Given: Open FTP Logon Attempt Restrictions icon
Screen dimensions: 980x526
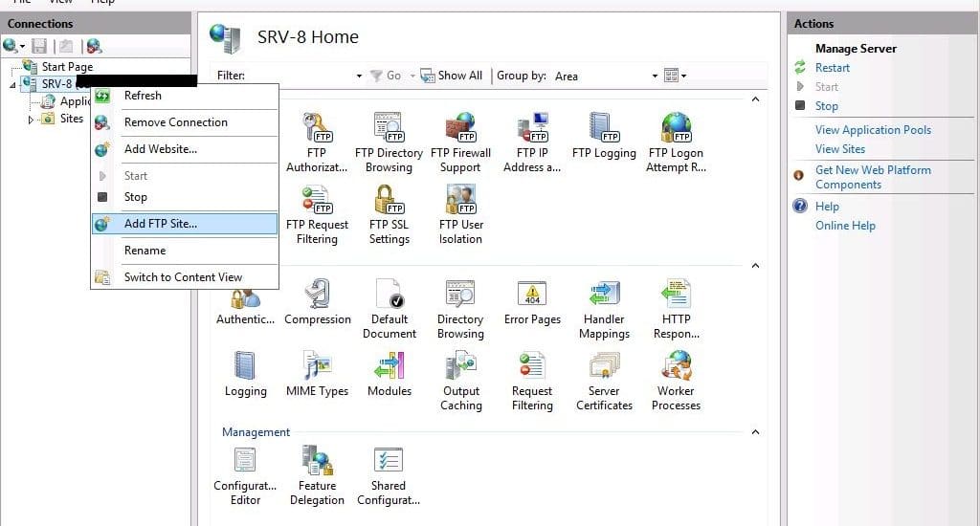Looking at the screenshot, I should click(x=676, y=142).
